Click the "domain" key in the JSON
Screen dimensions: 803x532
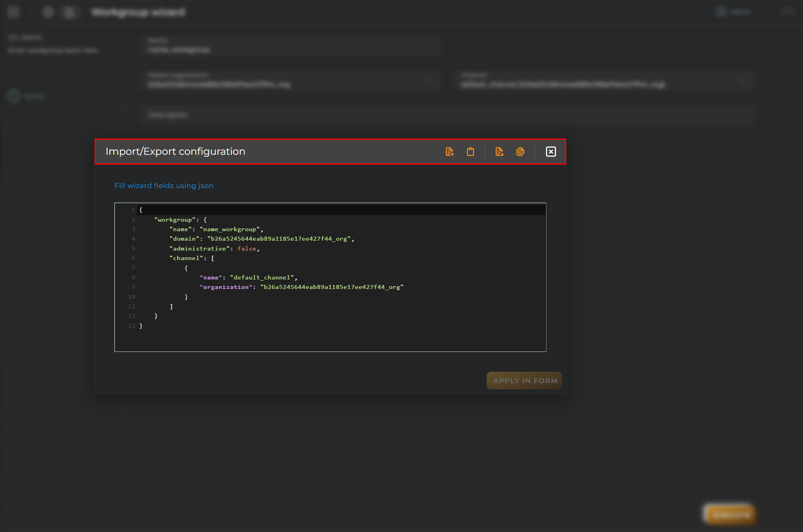coord(184,239)
